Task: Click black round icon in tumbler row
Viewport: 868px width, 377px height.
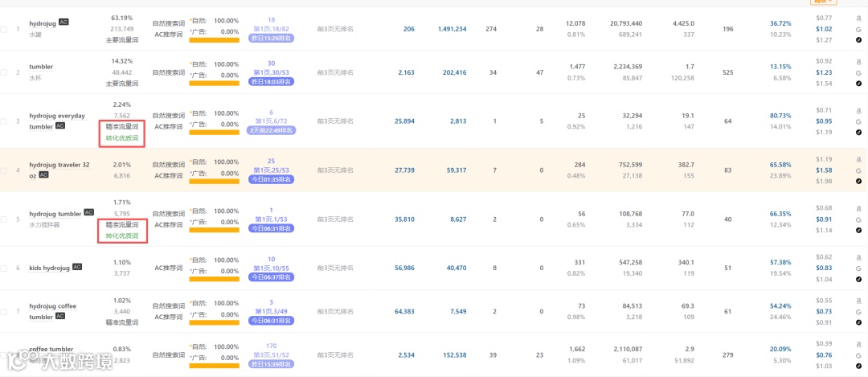Action: tap(858, 84)
